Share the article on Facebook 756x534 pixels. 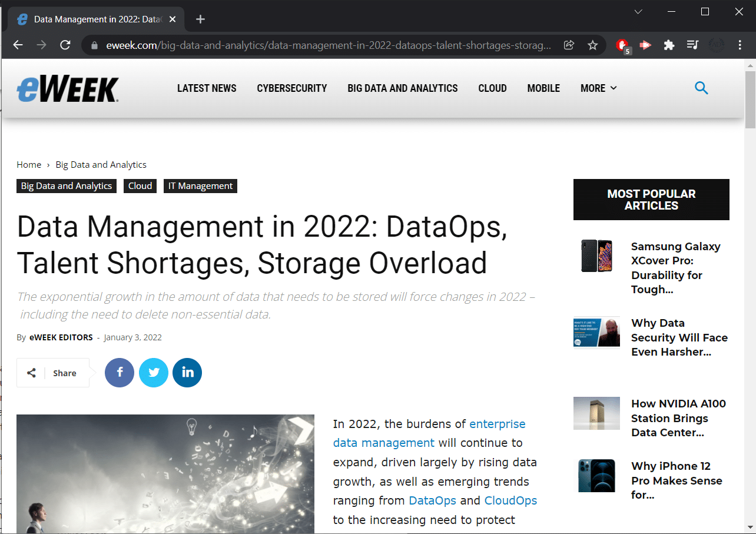120,372
